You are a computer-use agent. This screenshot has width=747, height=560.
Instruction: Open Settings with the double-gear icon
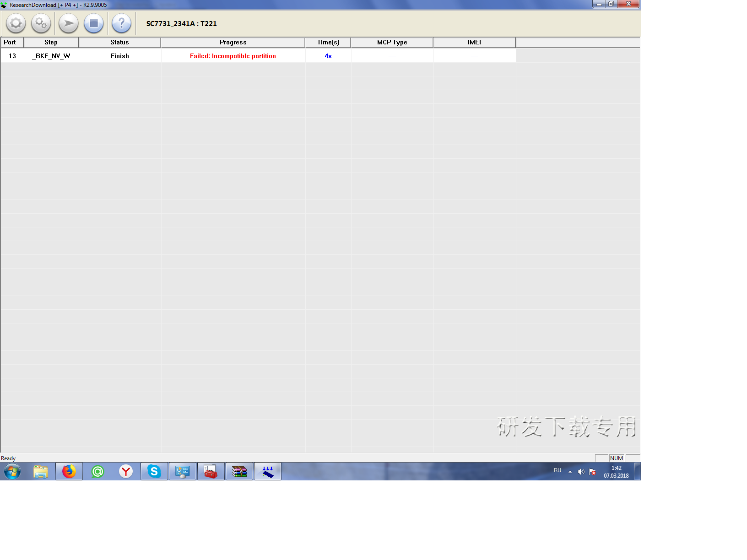click(41, 23)
